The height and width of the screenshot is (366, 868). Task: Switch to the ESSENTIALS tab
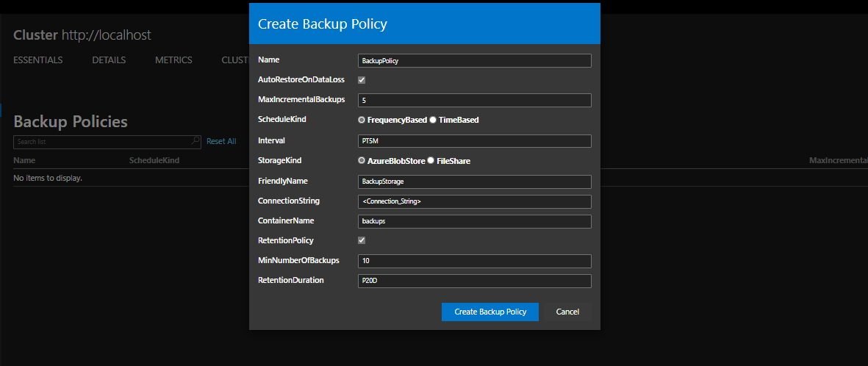point(38,60)
